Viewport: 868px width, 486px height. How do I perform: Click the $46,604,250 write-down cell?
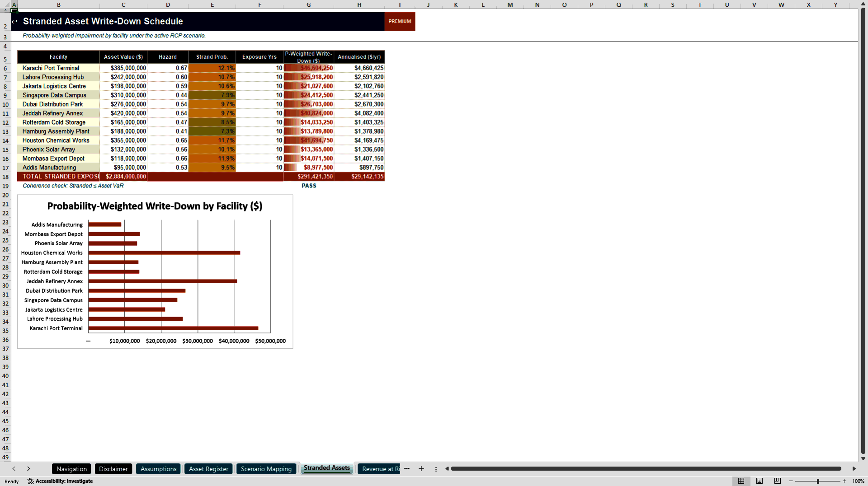(309, 68)
